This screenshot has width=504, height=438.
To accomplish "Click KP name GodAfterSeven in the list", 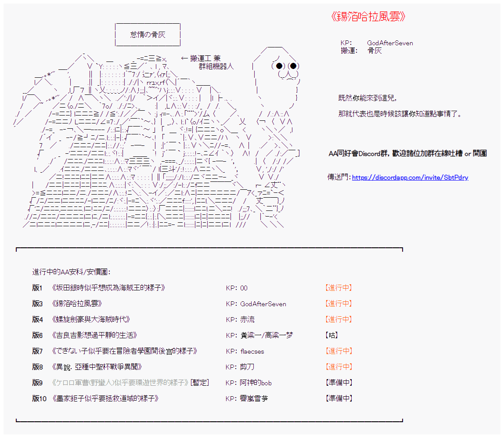I will pyautogui.click(x=263, y=304).
